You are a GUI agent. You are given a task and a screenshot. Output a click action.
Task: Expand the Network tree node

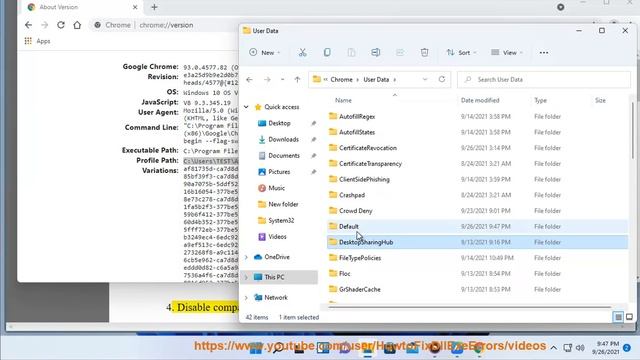246,298
